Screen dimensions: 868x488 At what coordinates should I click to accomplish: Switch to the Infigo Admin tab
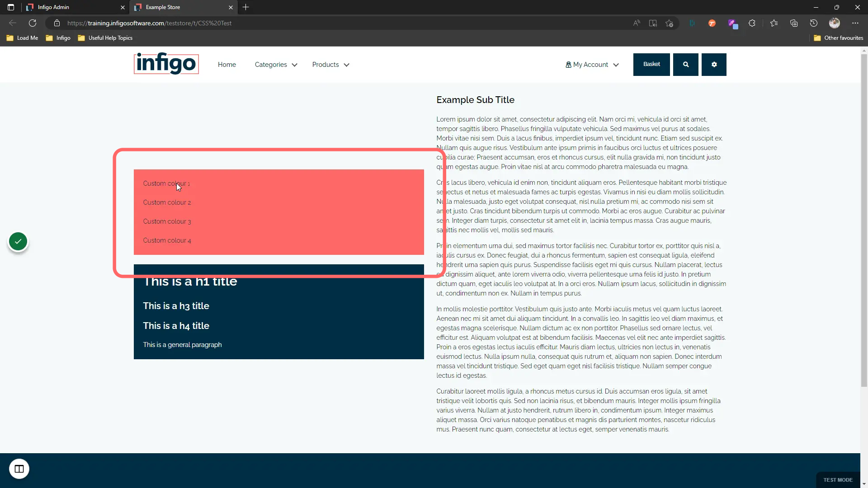(x=75, y=7)
